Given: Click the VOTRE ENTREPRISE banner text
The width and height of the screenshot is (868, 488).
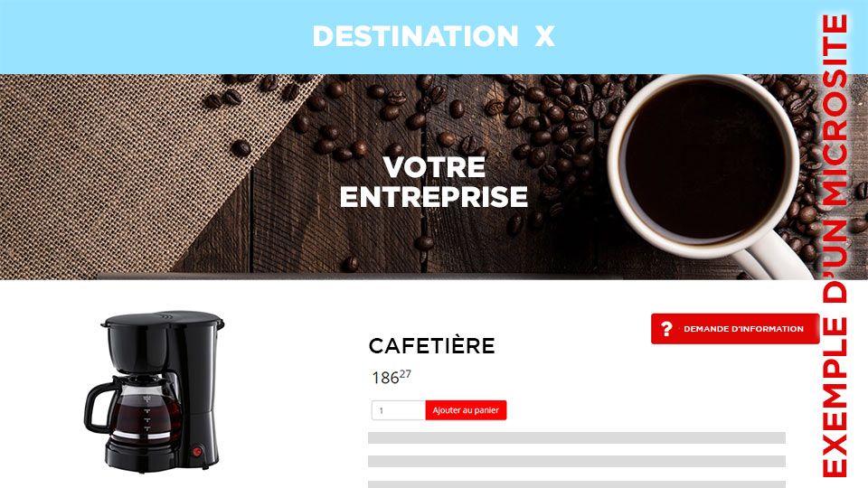Looking at the screenshot, I should pyautogui.click(x=433, y=182).
